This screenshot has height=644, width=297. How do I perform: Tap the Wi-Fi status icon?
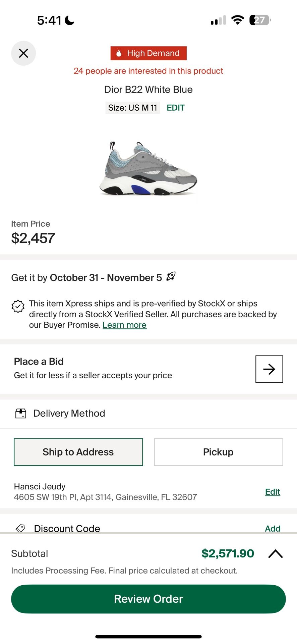(238, 20)
